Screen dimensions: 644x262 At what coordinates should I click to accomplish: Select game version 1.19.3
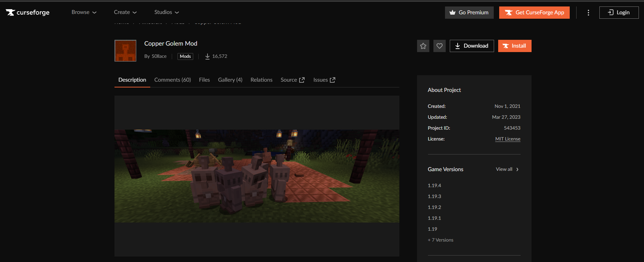pyautogui.click(x=434, y=196)
